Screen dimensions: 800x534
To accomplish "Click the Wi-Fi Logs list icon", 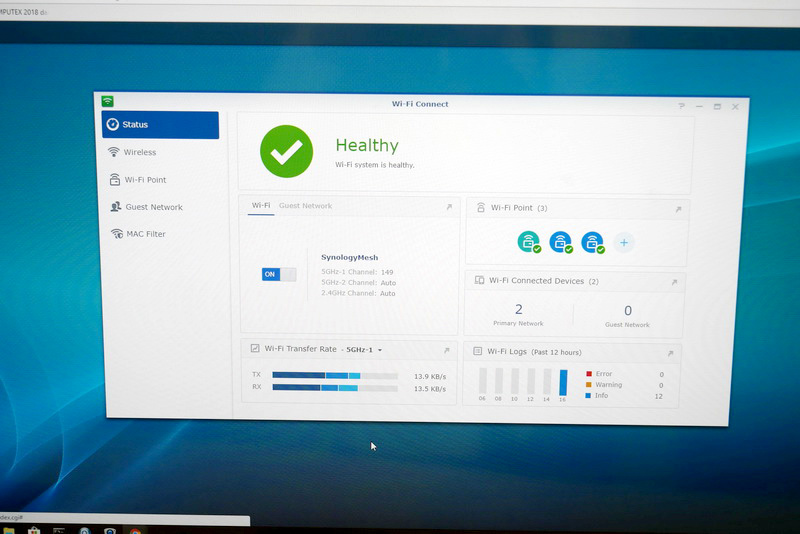I will [x=478, y=351].
